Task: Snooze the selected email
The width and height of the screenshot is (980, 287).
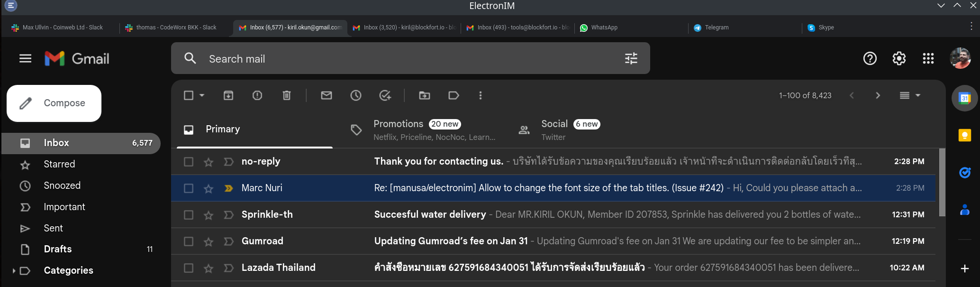Action: [x=356, y=95]
